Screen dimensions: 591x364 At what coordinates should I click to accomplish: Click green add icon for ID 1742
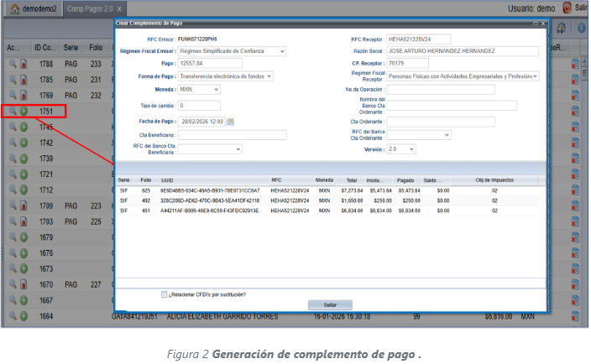pos(24,143)
